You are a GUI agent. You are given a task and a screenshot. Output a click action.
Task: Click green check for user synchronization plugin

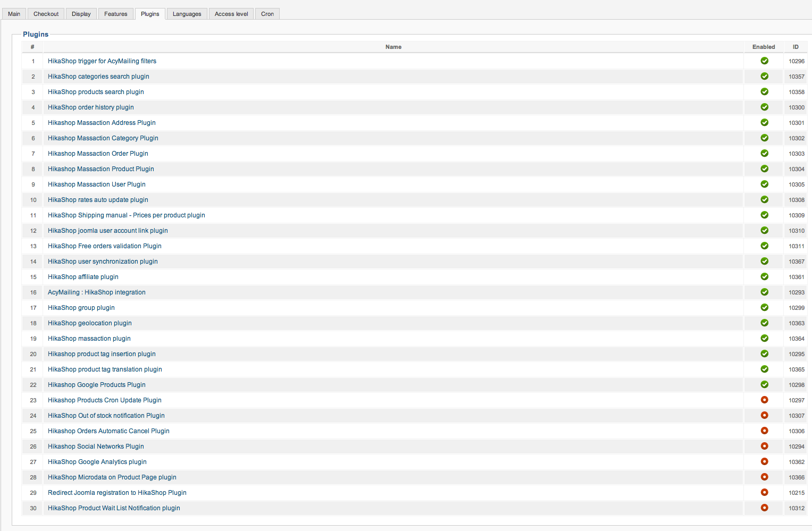[x=765, y=261]
